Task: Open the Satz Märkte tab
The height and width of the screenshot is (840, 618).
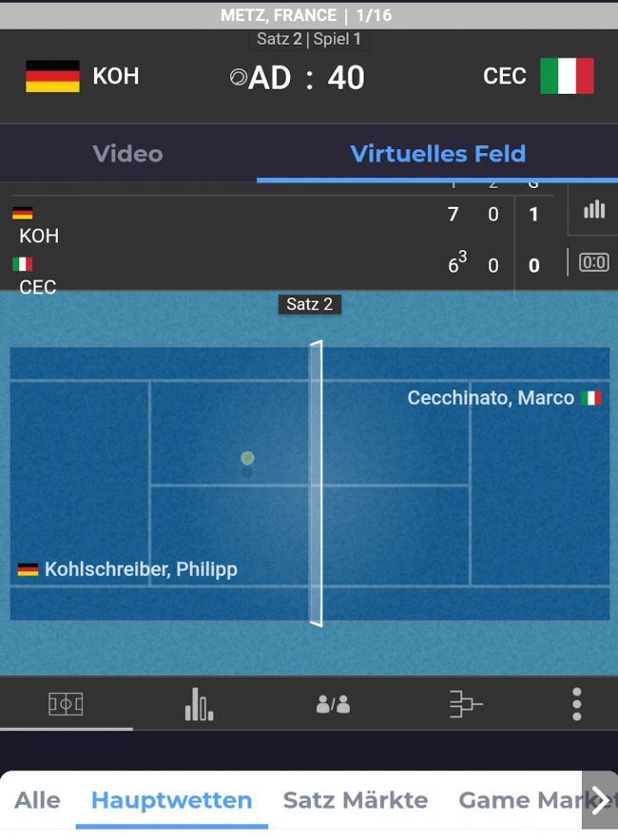Action: [x=355, y=800]
